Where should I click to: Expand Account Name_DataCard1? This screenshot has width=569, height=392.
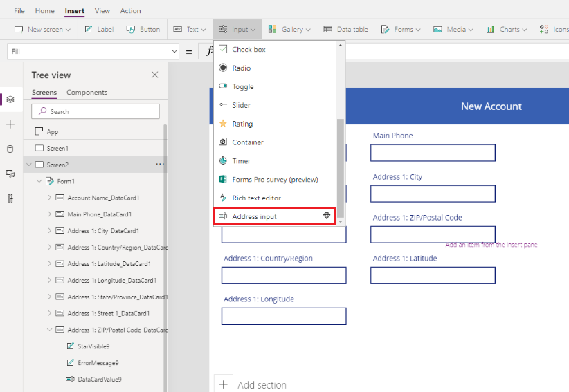[x=49, y=198]
